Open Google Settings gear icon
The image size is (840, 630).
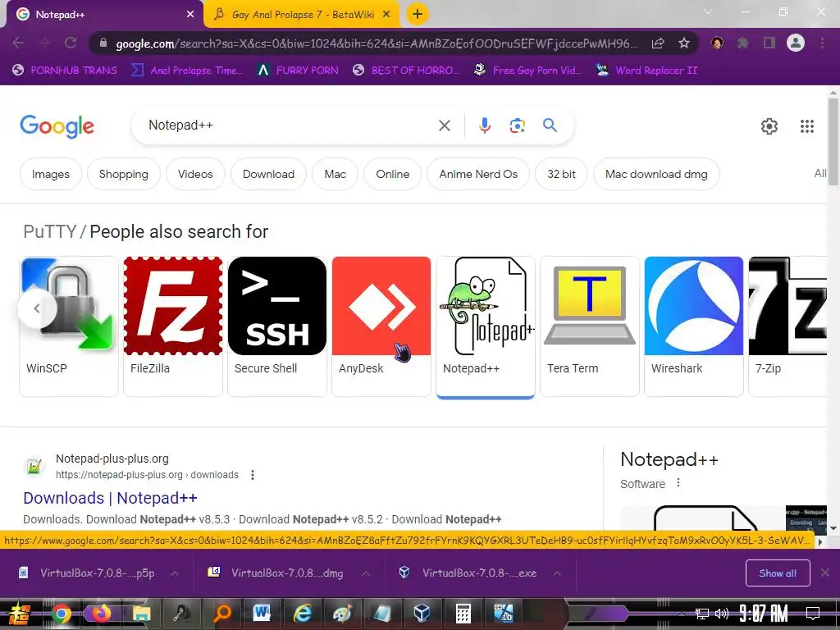(769, 126)
